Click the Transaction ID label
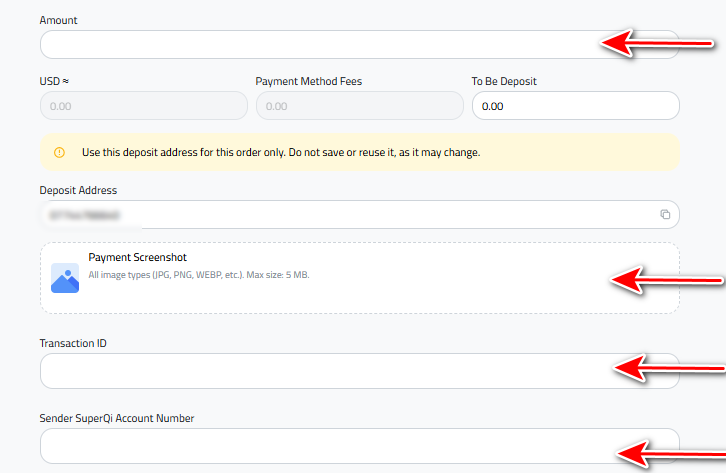Image resolution: width=726 pixels, height=473 pixels. (x=73, y=343)
